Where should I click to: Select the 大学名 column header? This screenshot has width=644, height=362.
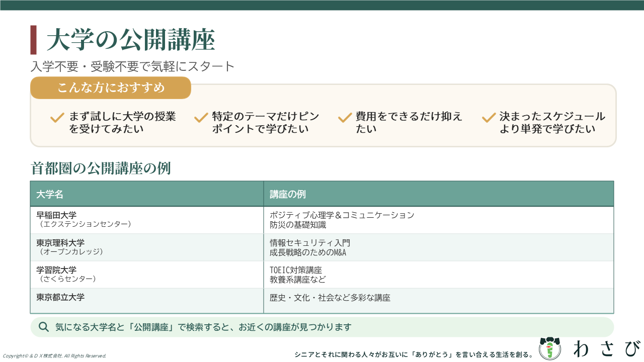pos(50,194)
